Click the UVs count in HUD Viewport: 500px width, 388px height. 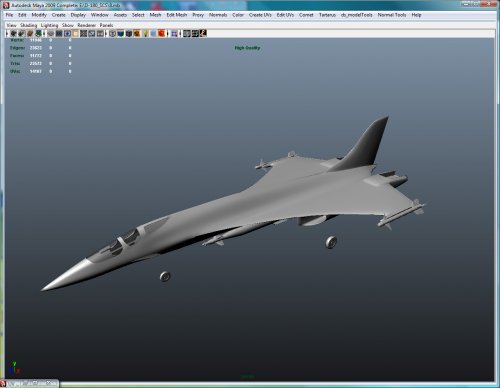pyautogui.click(x=36, y=71)
